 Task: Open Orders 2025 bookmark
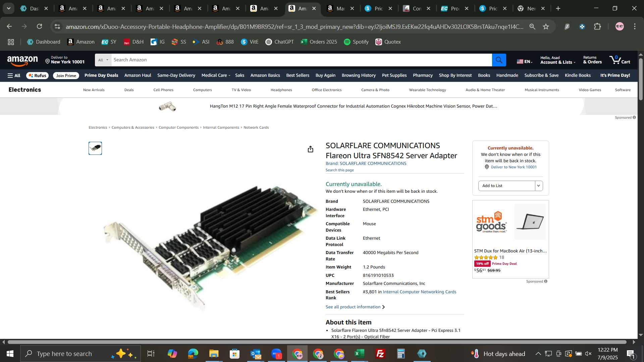[319, 42]
